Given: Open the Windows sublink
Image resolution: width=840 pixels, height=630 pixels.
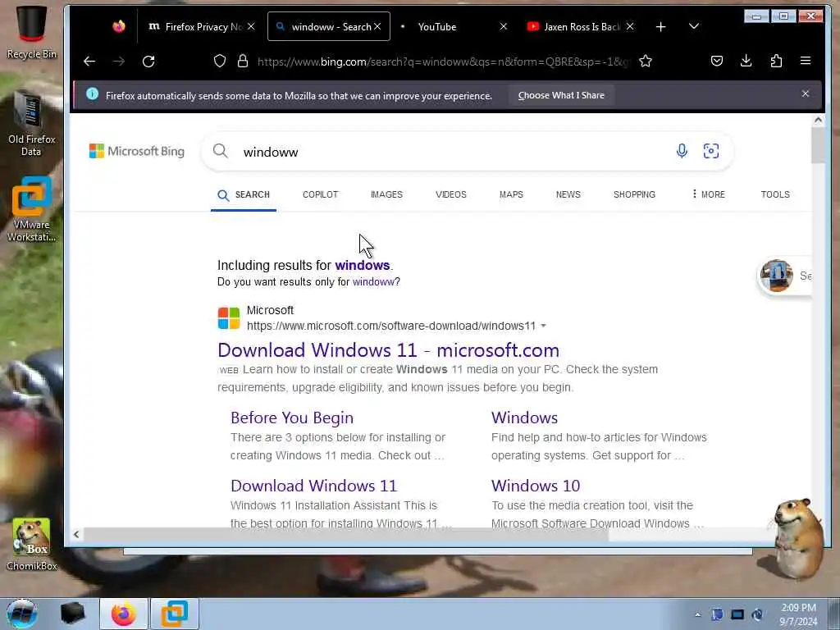Looking at the screenshot, I should click(x=524, y=418).
